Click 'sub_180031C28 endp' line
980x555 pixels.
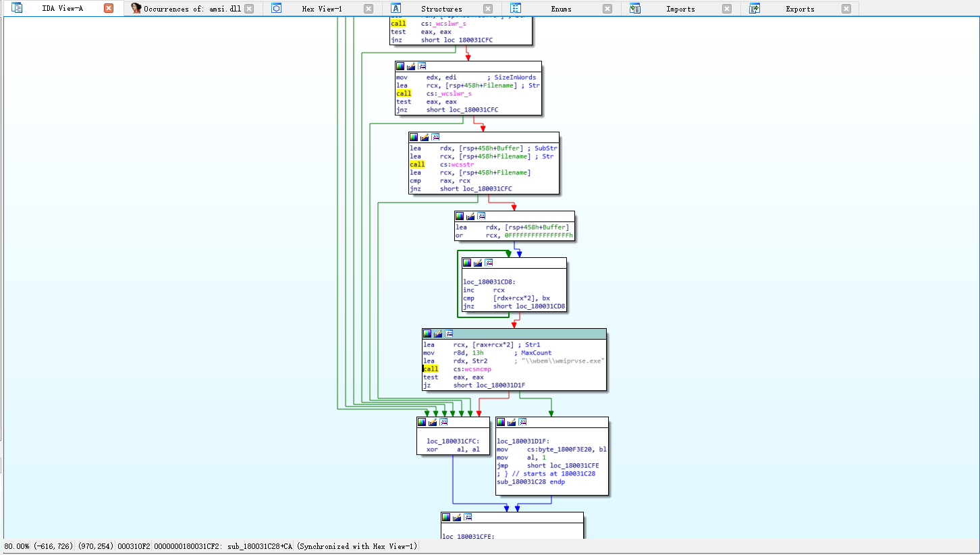(530, 481)
